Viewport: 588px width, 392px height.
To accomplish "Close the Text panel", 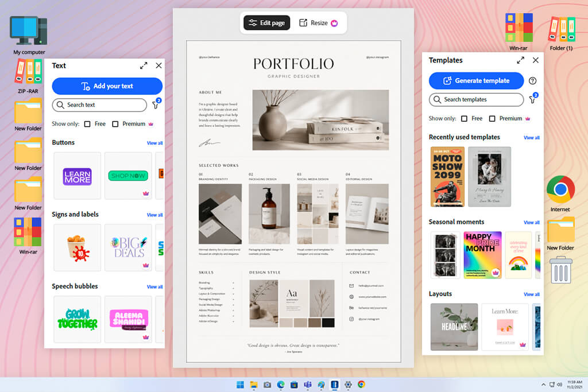I will pos(159,65).
